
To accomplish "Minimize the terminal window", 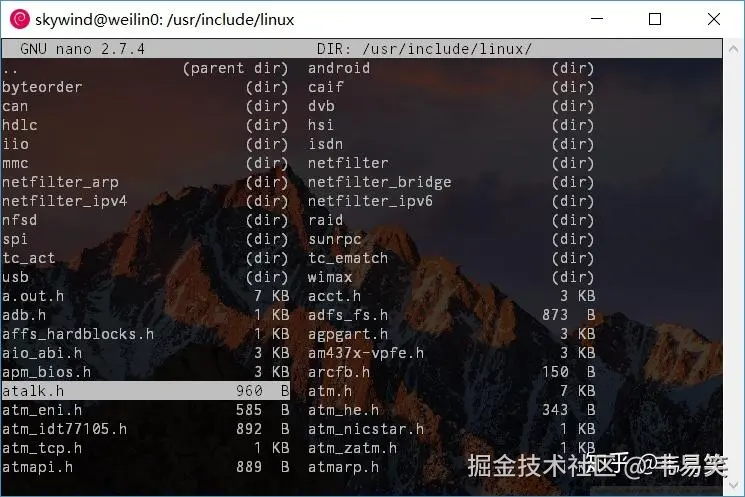I will [597, 19].
